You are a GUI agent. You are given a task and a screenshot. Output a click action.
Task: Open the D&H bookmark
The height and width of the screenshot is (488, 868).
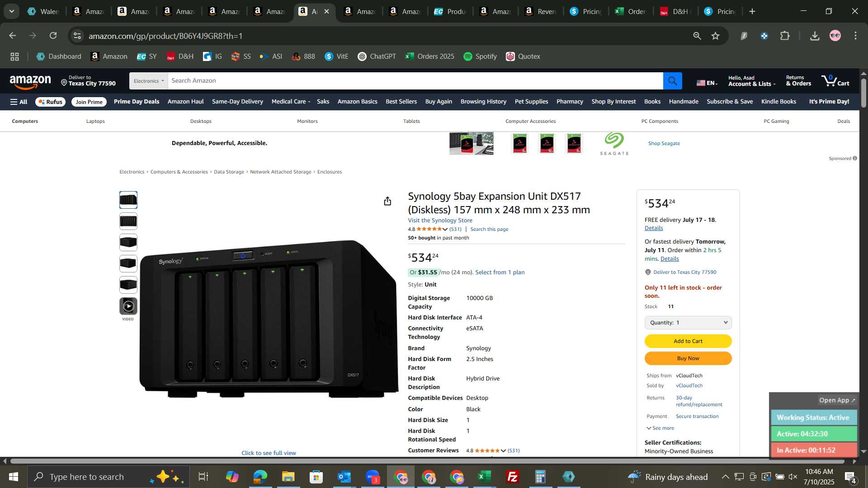(180, 56)
